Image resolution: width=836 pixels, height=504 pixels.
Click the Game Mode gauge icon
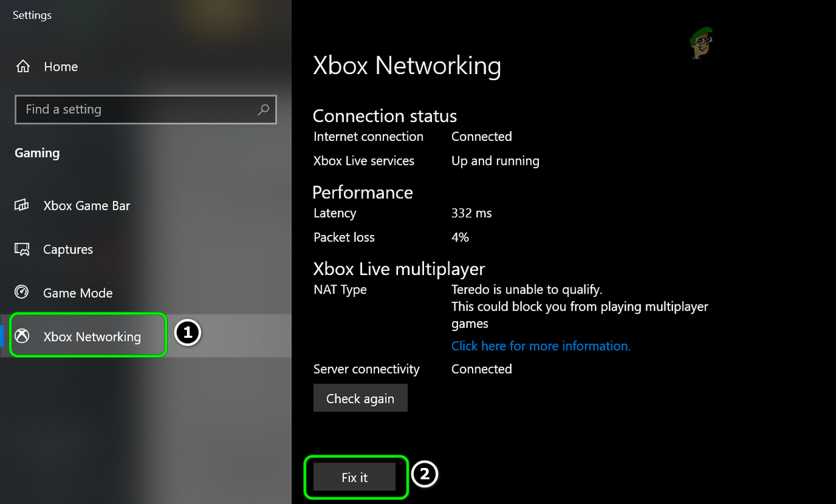[22, 293]
